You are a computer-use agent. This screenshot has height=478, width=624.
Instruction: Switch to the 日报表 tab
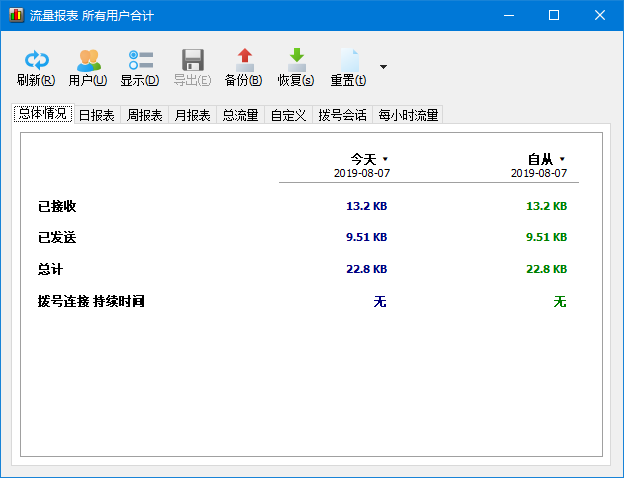click(97, 115)
